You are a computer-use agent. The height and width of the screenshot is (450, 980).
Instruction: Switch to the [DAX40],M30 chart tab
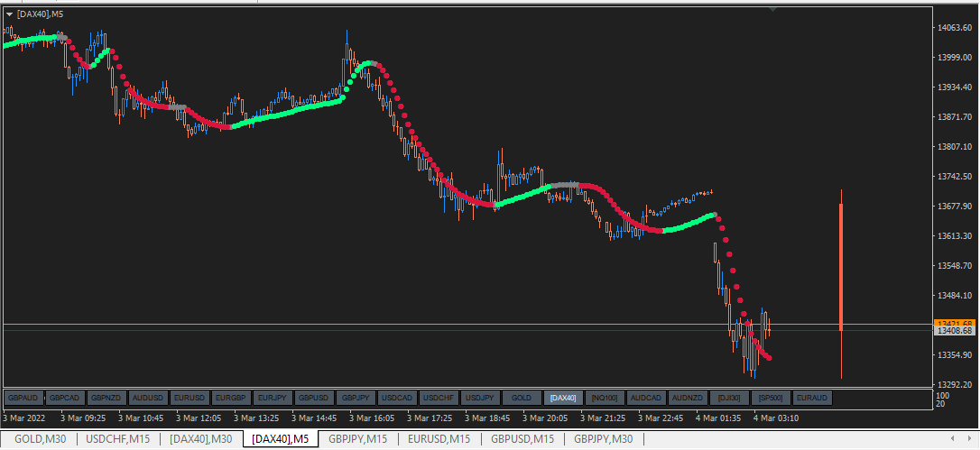pyautogui.click(x=201, y=439)
